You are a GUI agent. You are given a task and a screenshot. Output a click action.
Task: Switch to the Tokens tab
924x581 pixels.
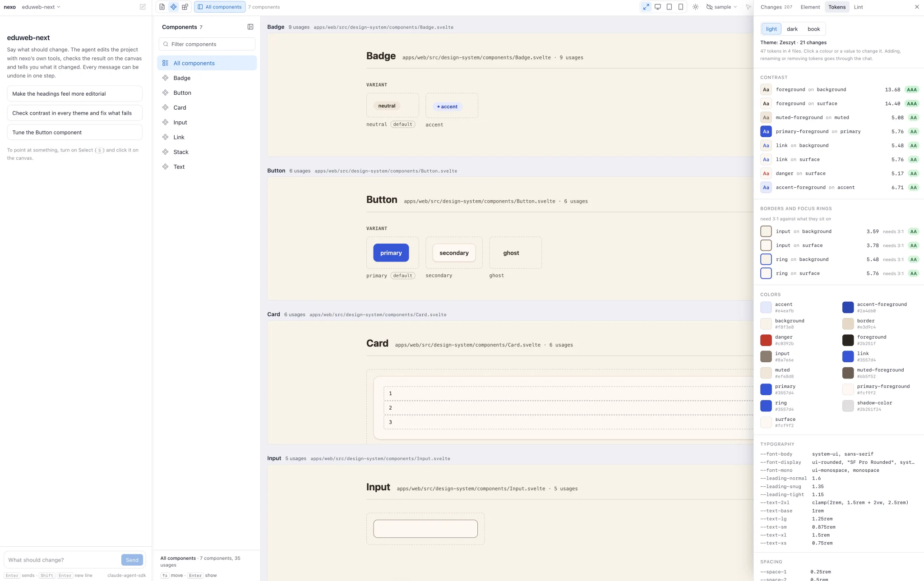click(837, 7)
